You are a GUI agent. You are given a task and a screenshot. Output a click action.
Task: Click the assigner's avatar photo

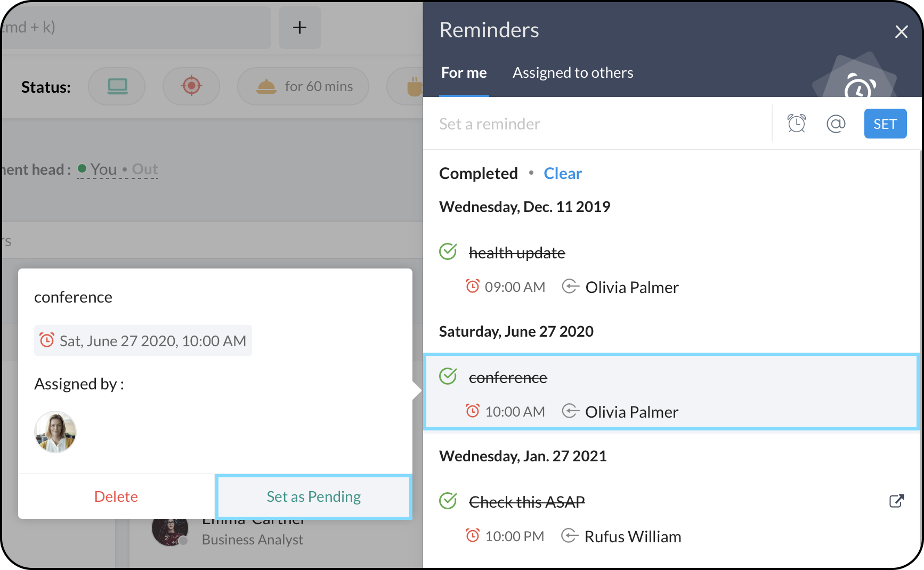click(x=55, y=431)
